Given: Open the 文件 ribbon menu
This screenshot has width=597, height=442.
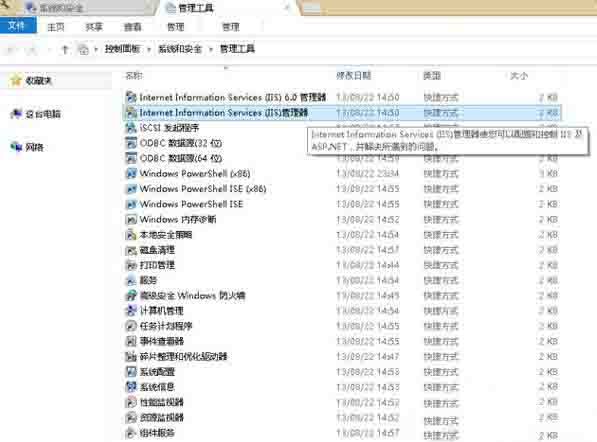Looking at the screenshot, I should tap(18, 26).
